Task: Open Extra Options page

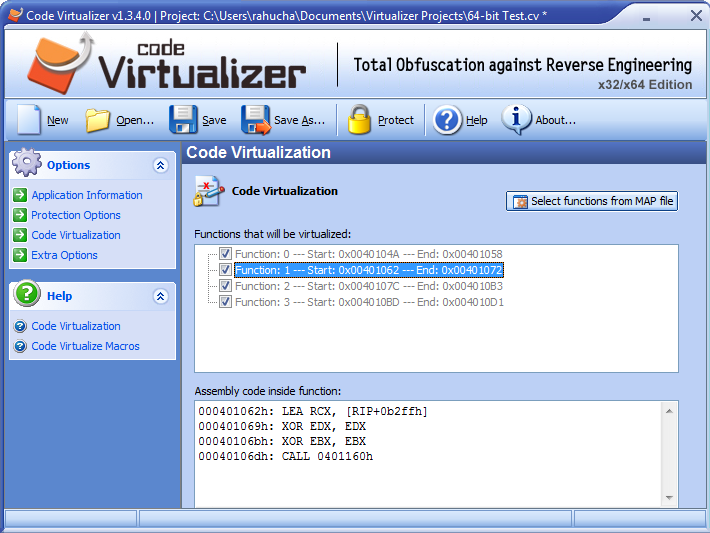Action: pyautogui.click(x=64, y=255)
